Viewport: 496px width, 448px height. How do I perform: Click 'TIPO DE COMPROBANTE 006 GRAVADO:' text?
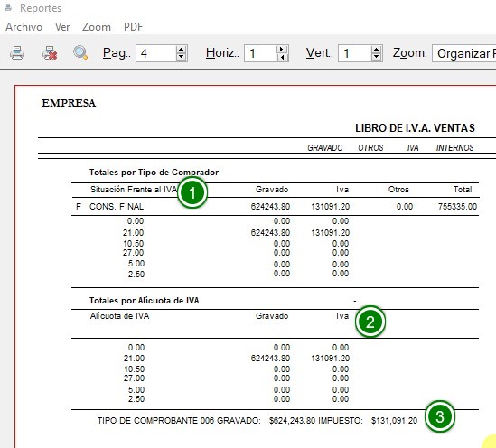tap(179, 421)
